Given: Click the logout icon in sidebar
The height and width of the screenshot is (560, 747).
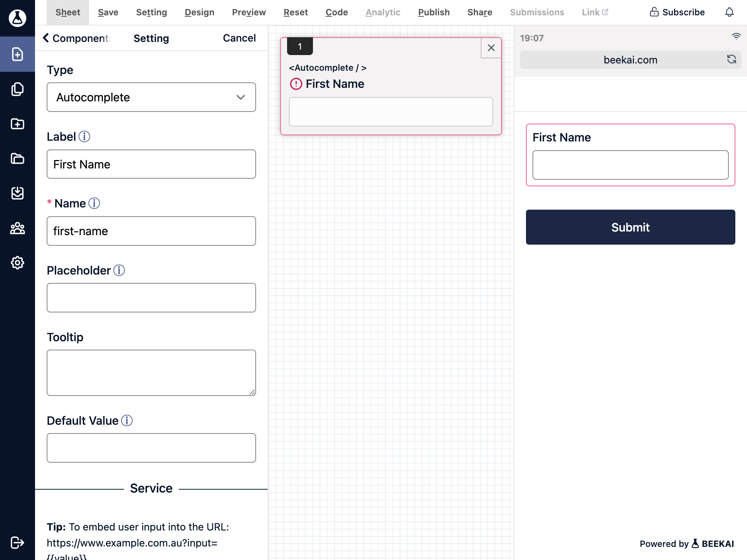Looking at the screenshot, I should tap(18, 542).
